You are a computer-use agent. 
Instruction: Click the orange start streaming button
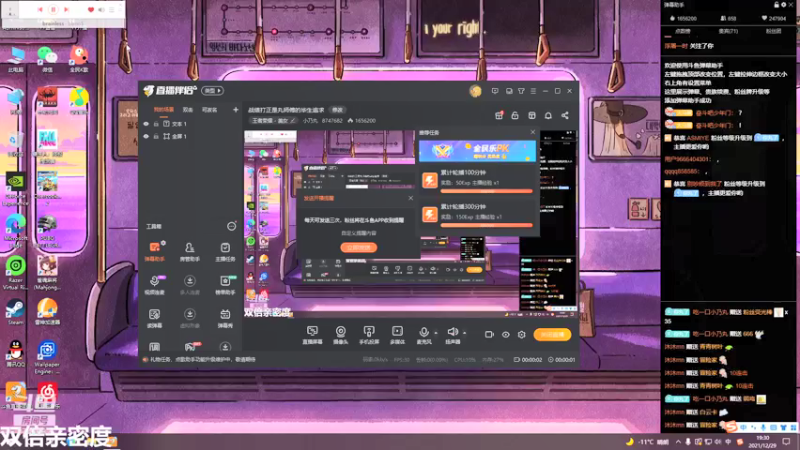coord(552,335)
